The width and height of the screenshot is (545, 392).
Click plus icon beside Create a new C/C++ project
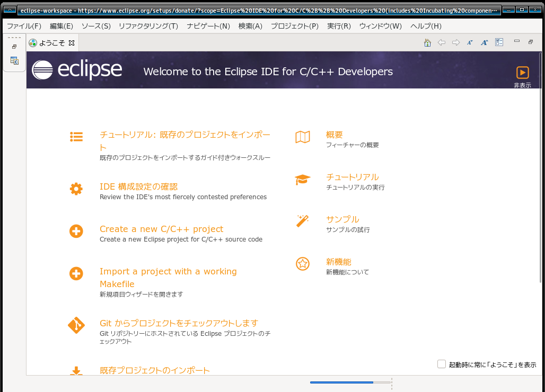(76, 231)
